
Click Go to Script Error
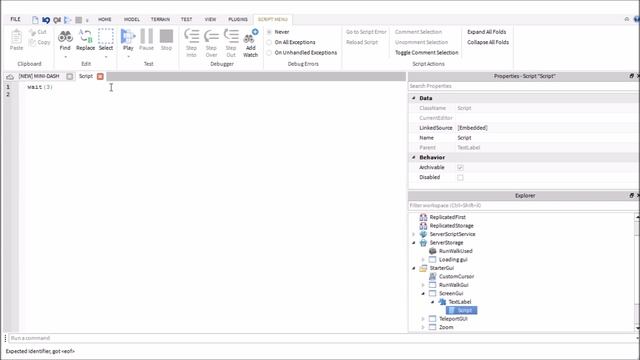[x=366, y=32]
